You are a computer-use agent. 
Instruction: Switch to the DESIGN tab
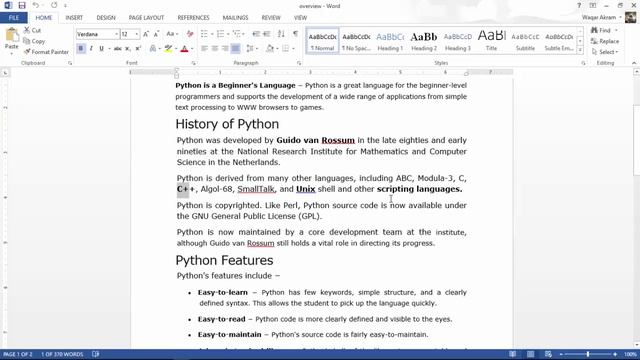[106, 18]
